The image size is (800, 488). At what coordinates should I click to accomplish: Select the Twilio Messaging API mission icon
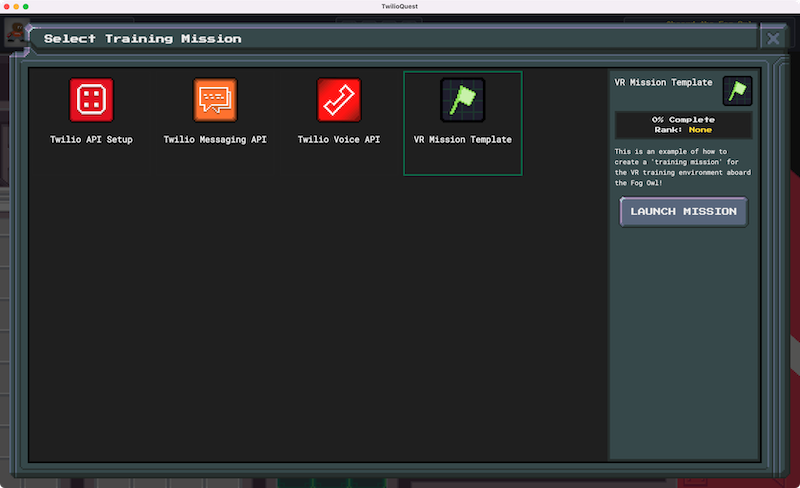click(215, 100)
